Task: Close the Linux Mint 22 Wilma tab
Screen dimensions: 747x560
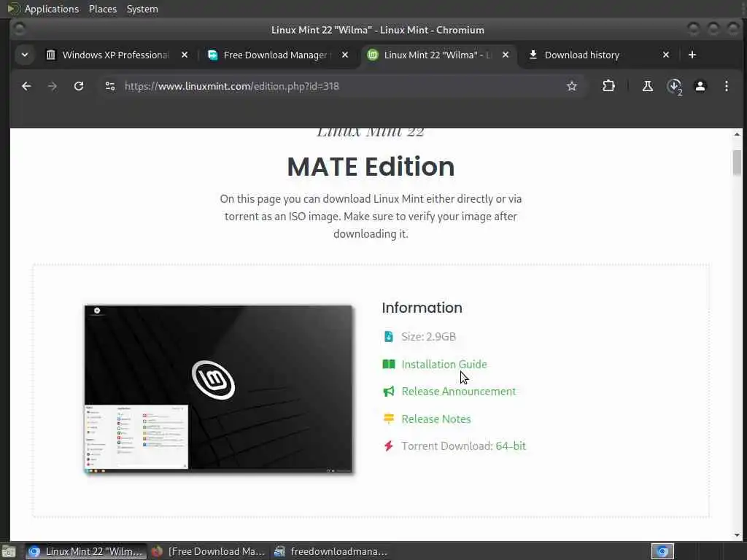Action: (506, 55)
